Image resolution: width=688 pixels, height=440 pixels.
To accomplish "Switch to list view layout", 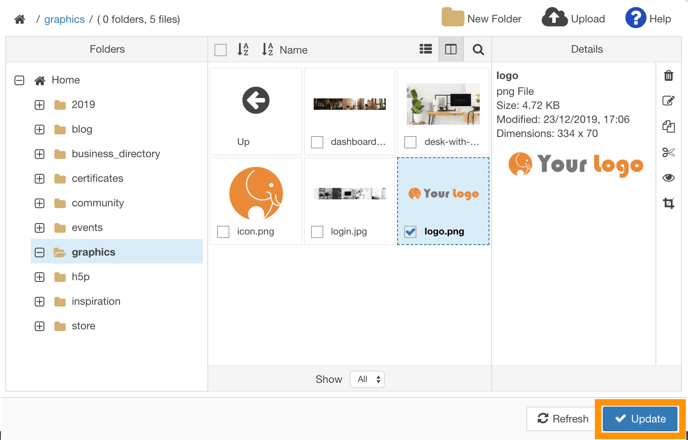I will pyautogui.click(x=426, y=49).
